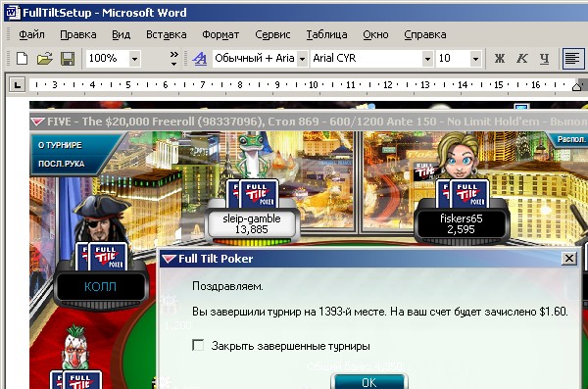The height and width of the screenshot is (389, 588).
Task: Click the OK button in the dialog
Action: pos(369,382)
